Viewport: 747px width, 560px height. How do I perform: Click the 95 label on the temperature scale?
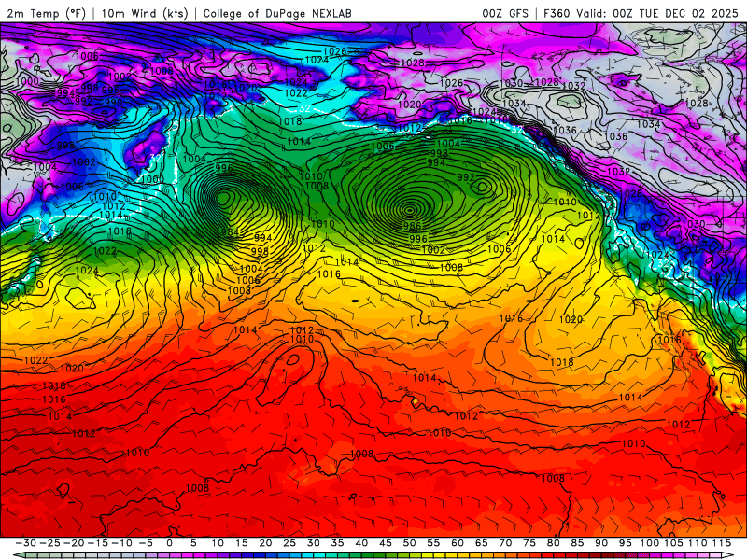pyautogui.click(x=626, y=543)
